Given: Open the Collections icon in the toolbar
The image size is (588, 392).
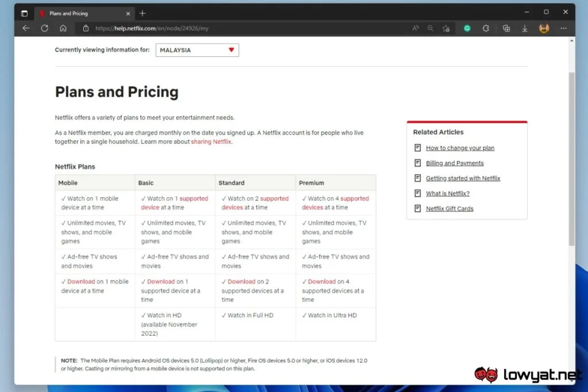Looking at the screenshot, I should (506, 28).
